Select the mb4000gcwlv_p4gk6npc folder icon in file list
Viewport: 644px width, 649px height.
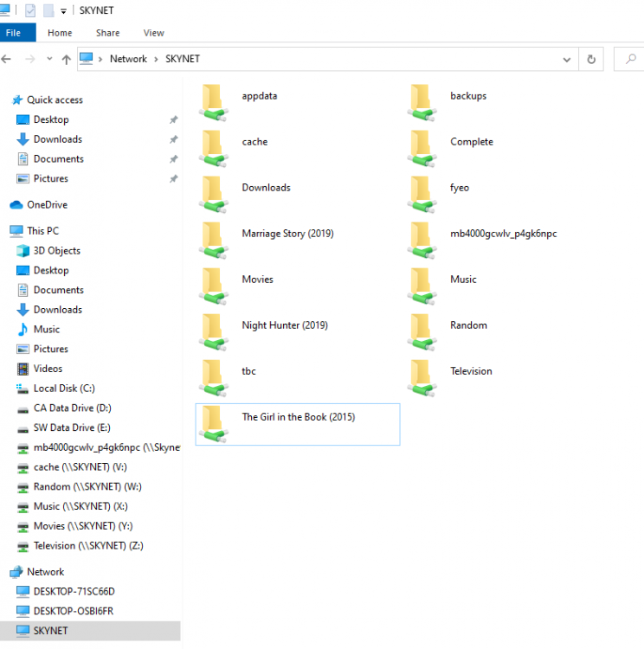[422, 241]
